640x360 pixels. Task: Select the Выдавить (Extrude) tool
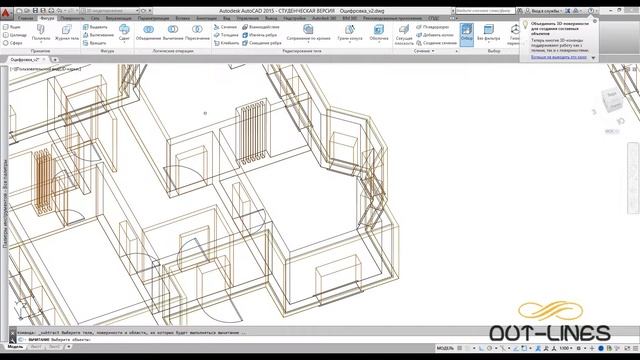tap(95, 27)
